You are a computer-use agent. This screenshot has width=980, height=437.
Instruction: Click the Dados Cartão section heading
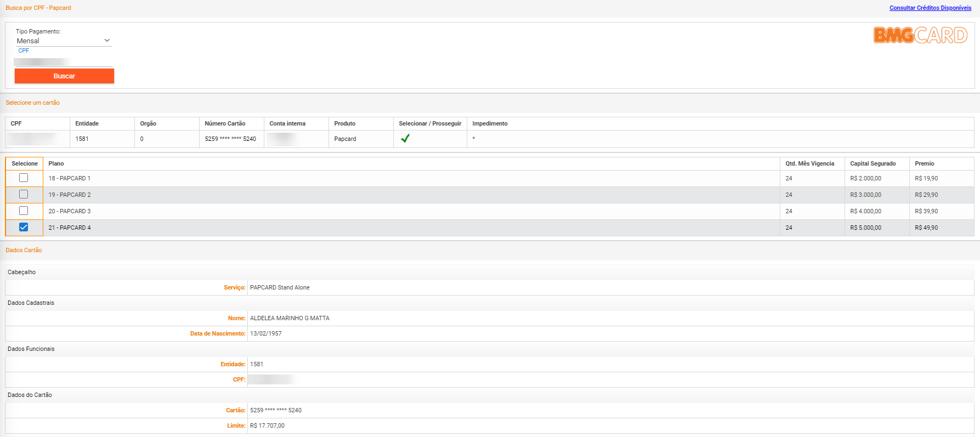(x=24, y=250)
